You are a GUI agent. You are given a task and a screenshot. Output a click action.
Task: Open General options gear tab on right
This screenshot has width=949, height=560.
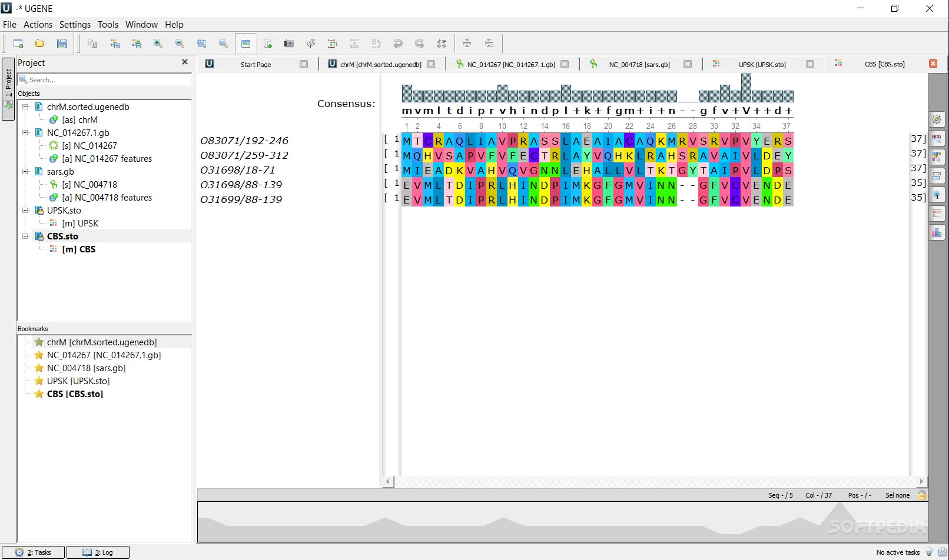coord(937,119)
